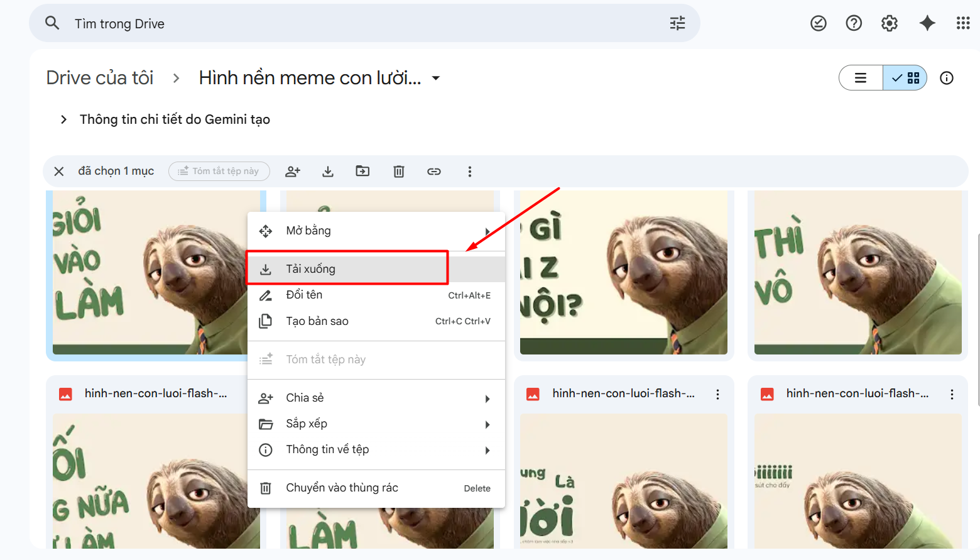Screen dimensions: 980x560
Task: Click the move to folder toolbar icon
Action: pyautogui.click(x=362, y=172)
